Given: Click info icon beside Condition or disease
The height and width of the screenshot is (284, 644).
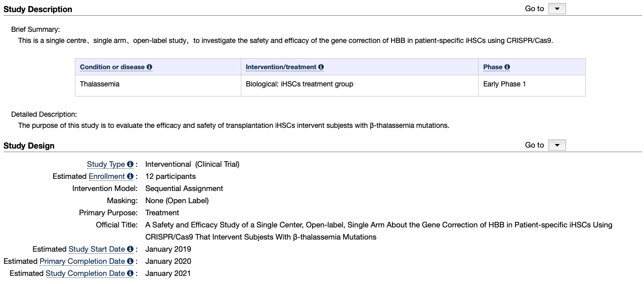Looking at the screenshot, I should tap(150, 67).
